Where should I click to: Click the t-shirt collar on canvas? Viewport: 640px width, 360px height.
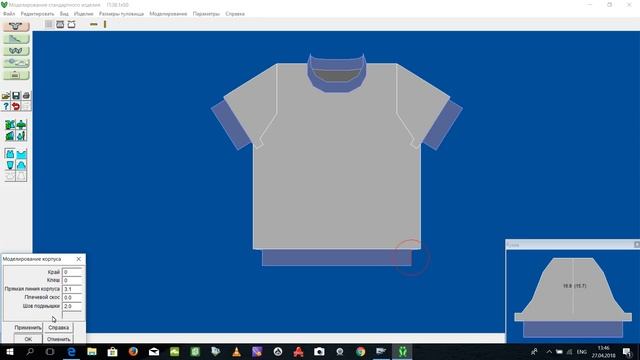click(x=336, y=73)
